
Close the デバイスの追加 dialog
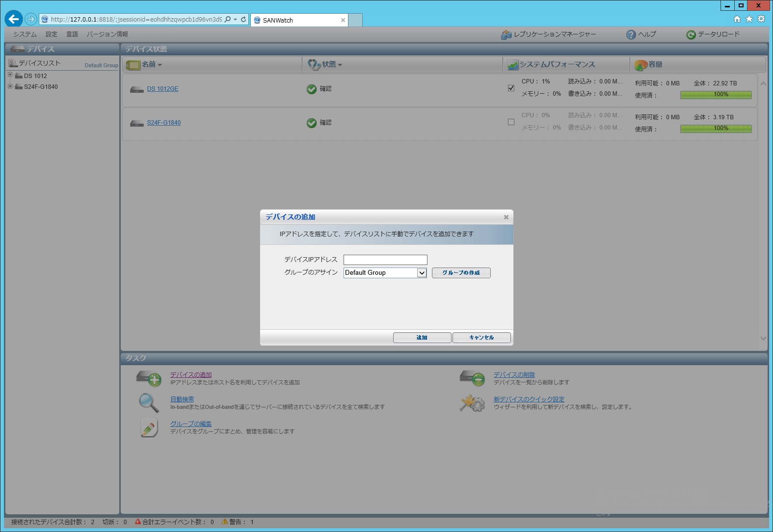point(506,217)
